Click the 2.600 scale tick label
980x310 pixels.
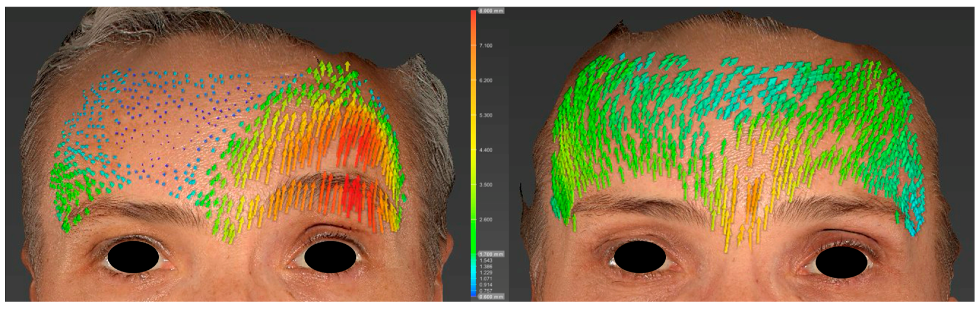(486, 220)
